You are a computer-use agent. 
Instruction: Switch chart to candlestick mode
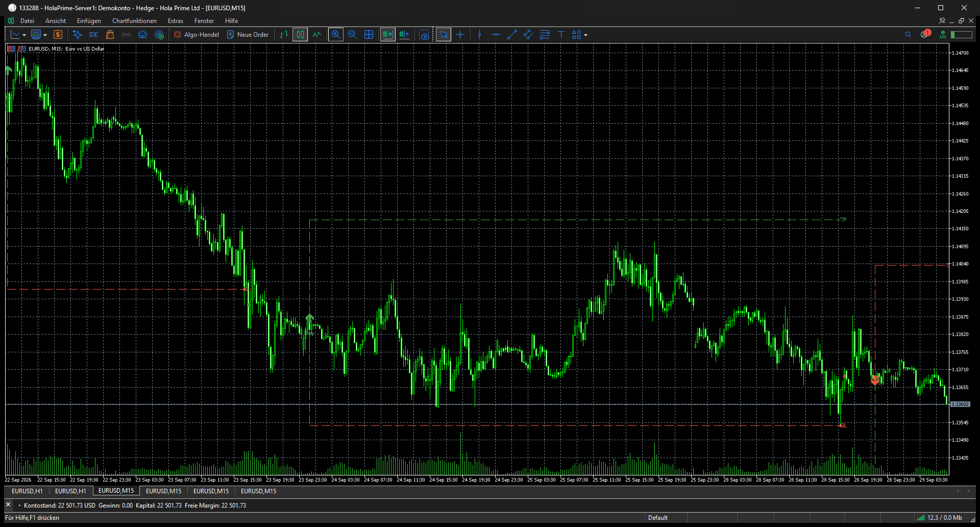pyautogui.click(x=300, y=35)
